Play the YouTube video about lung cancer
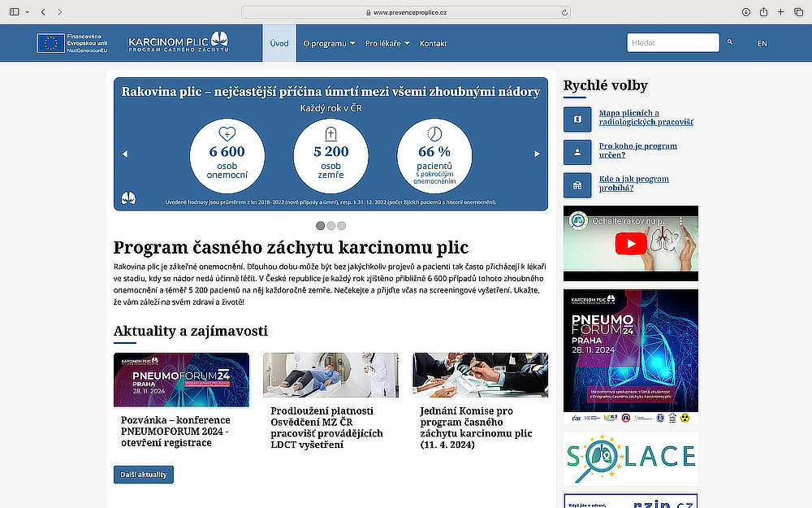This screenshot has height=508, width=812. [x=631, y=243]
